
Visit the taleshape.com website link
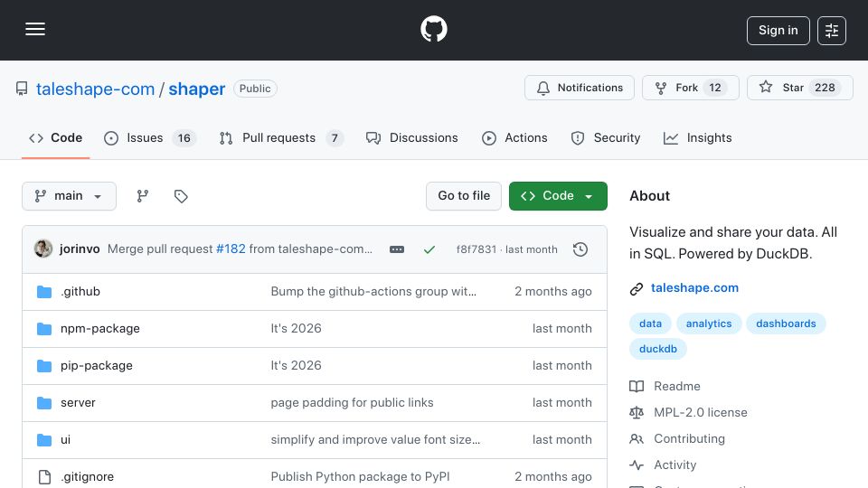coord(694,287)
